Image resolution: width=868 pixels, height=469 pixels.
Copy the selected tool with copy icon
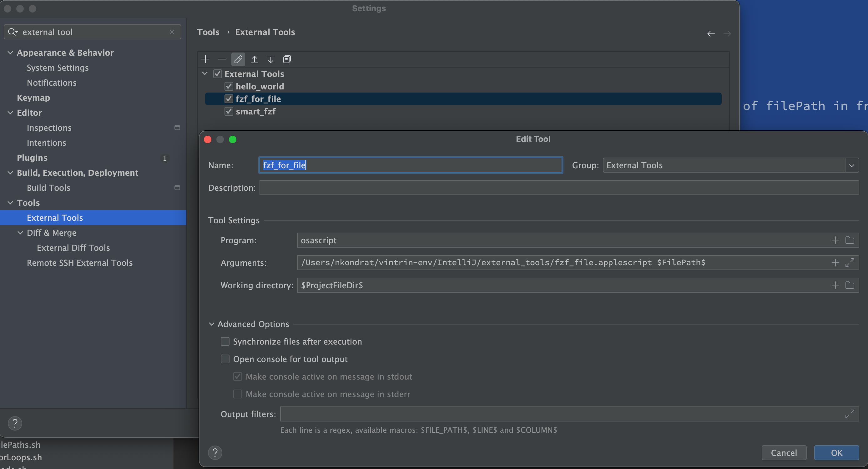tap(287, 59)
